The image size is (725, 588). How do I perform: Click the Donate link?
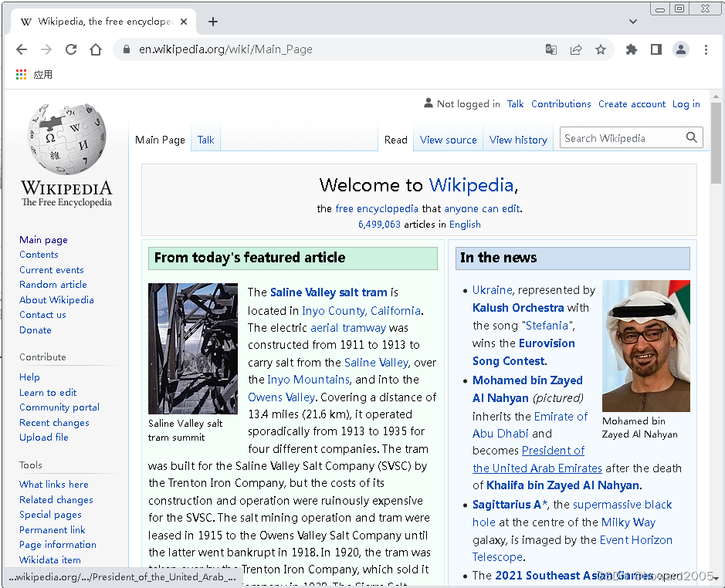coord(36,329)
